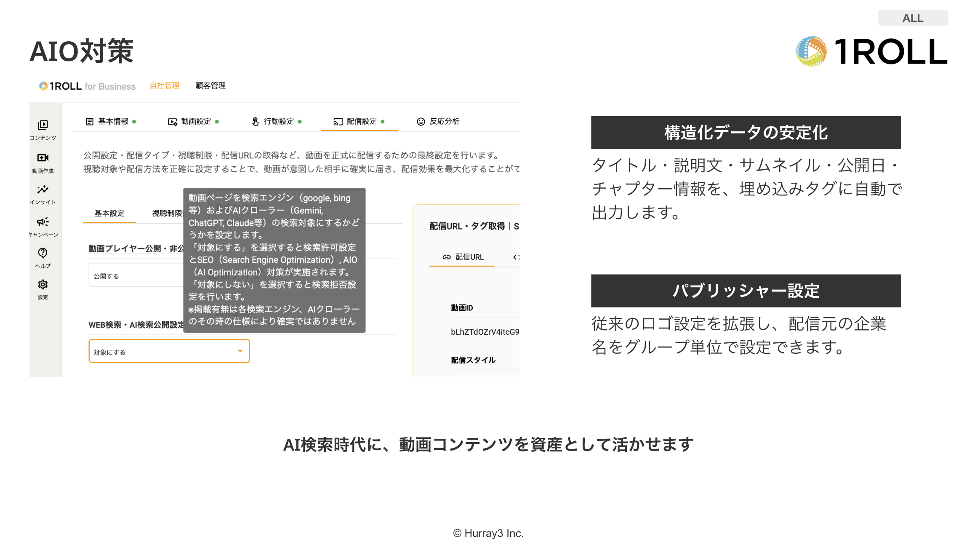980x550 pixels.
Task: Open the 反応分析 tab
Action: click(x=438, y=122)
